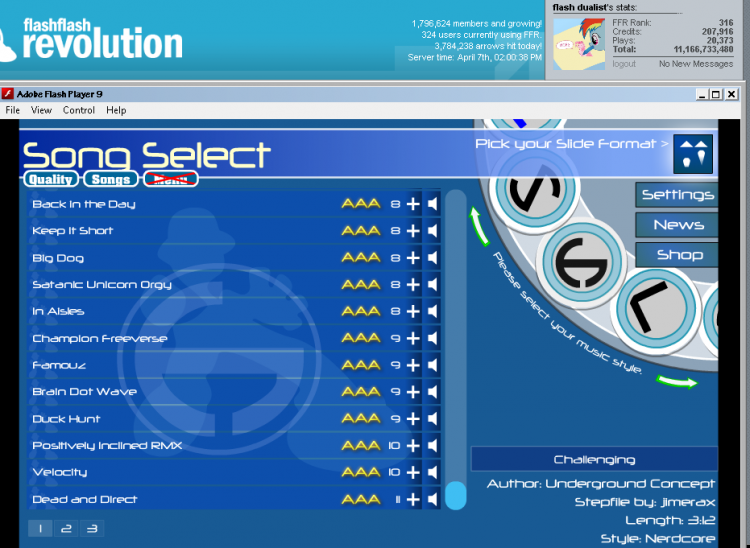Viewport: 750px width, 548px height.
Task: Select the song Dead and Direct
Action: coord(85,499)
